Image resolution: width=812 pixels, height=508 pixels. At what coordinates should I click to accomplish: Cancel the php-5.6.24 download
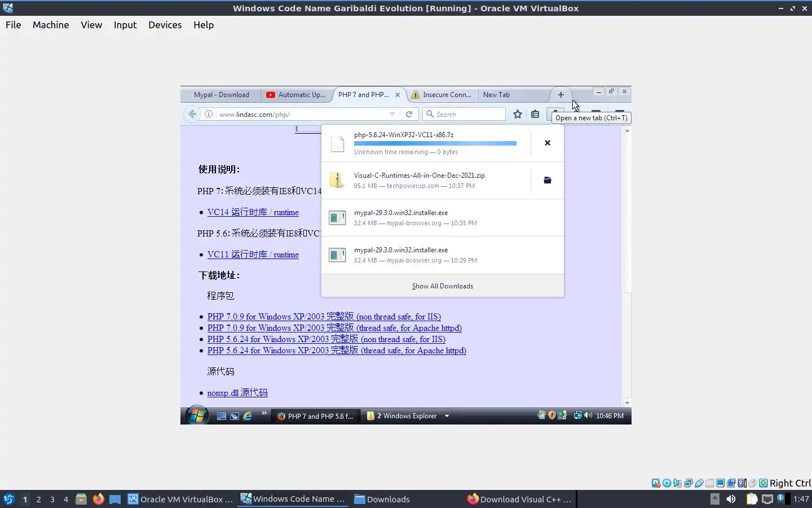pyautogui.click(x=547, y=143)
